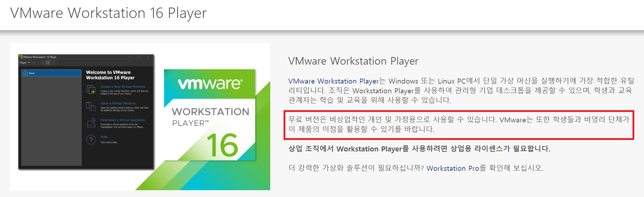
Task: Click the vmware logo on the product box
Action: coord(210,84)
